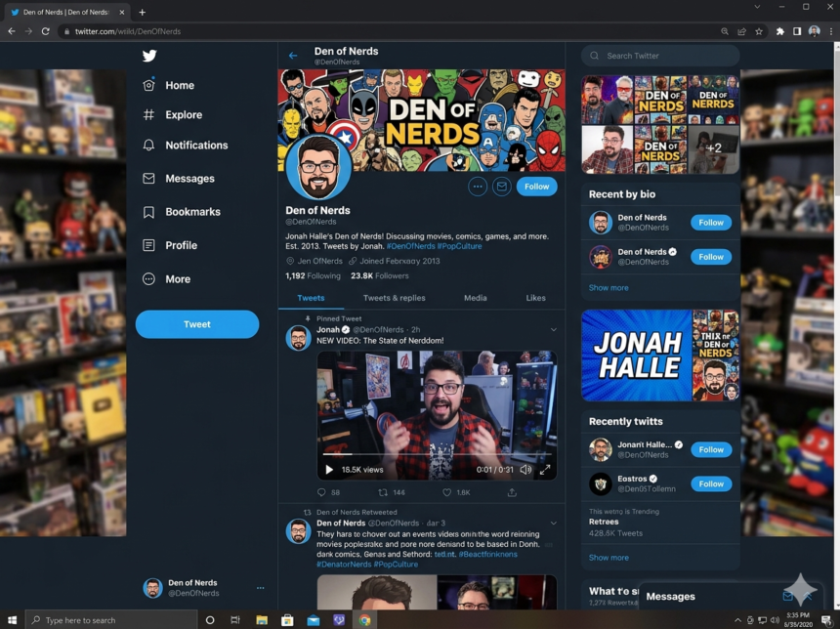
Task: Expand video to fullscreen
Action: pyautogui.click(x=545, y=470)
